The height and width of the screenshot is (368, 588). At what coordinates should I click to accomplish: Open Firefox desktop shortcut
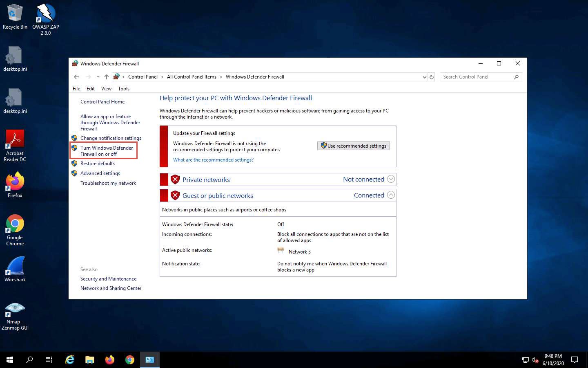point(15,185)
